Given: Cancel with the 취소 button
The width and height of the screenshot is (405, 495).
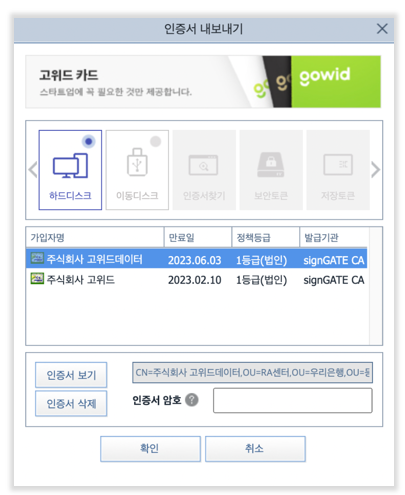Looking at the screenshot, I should pyautogui.click(x=255, y=448).
